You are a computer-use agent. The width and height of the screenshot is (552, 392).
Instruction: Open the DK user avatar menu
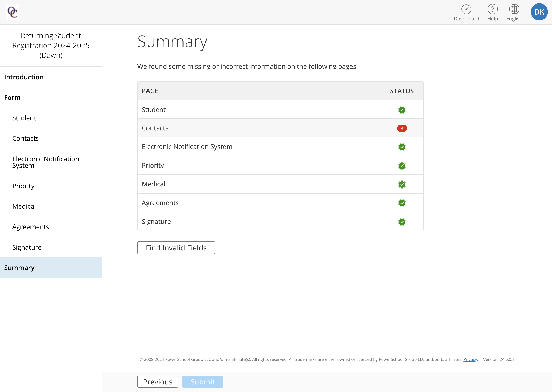click(539, 12)
